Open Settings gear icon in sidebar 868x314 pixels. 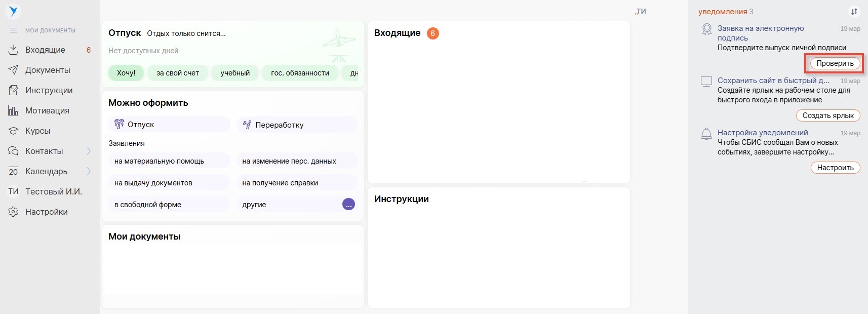[x=13, y=212]
